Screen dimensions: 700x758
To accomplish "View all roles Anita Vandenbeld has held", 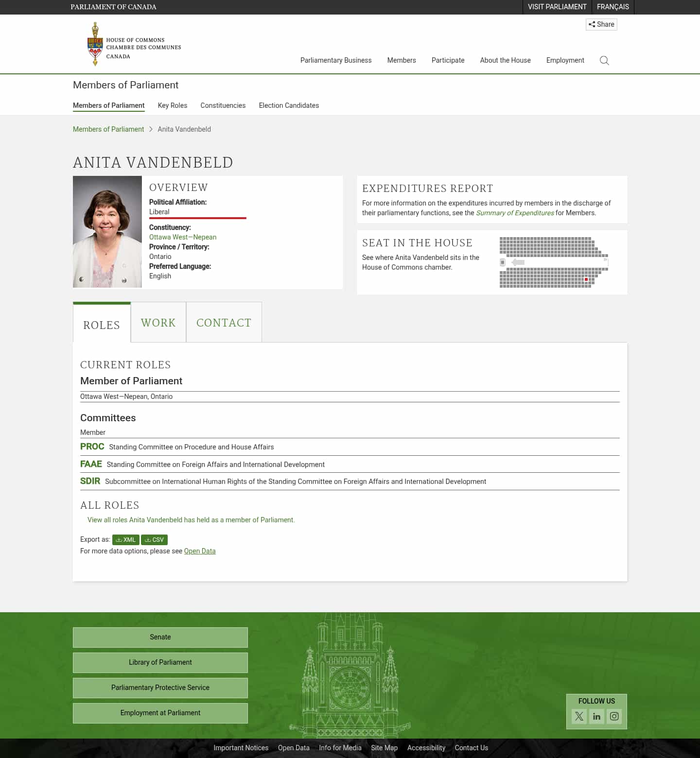I will tap(191, 520).
